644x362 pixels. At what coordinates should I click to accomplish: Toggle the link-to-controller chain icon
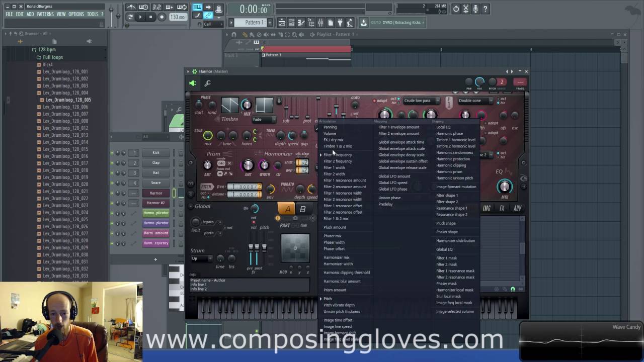click(x=208, y=16)
